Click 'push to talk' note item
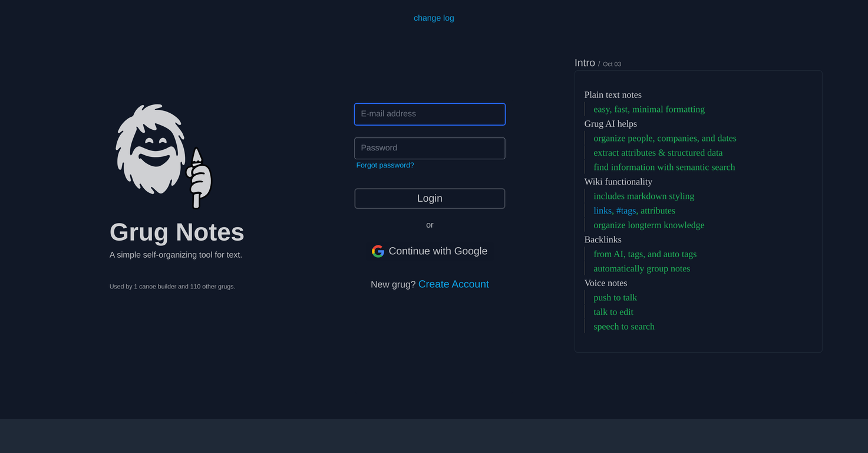 [615, 298]
